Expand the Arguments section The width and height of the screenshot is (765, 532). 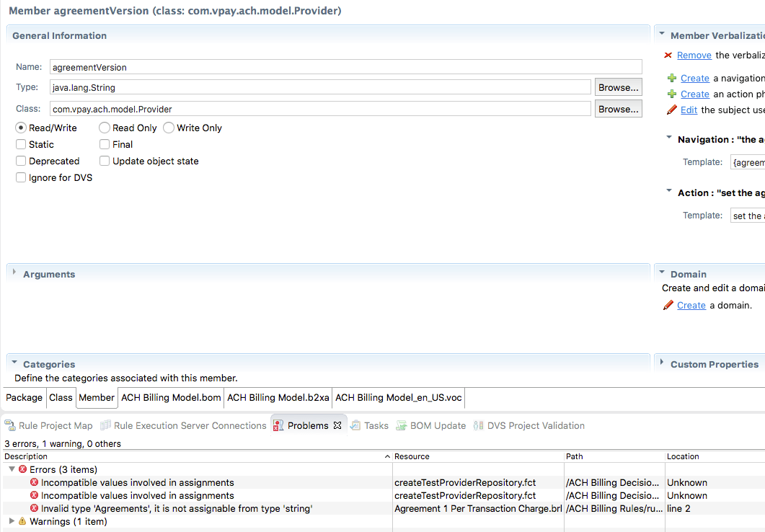tap(15, 273)
